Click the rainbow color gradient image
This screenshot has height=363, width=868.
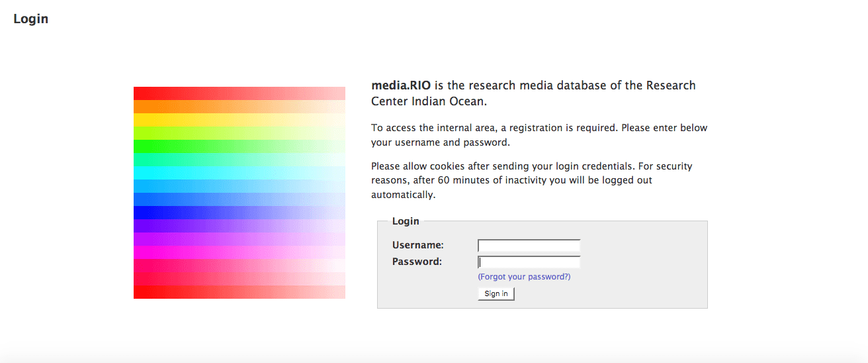pos(239,193)
